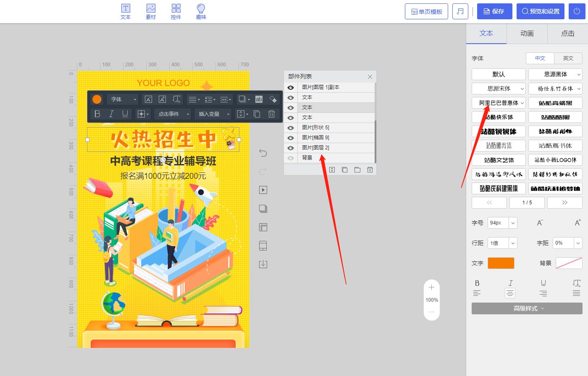Image resolution: width=588 pixels, height=376 pixels.
Task: Hide the 图片[图层 2] layer via eye icon
Action: tap(291, 148)
